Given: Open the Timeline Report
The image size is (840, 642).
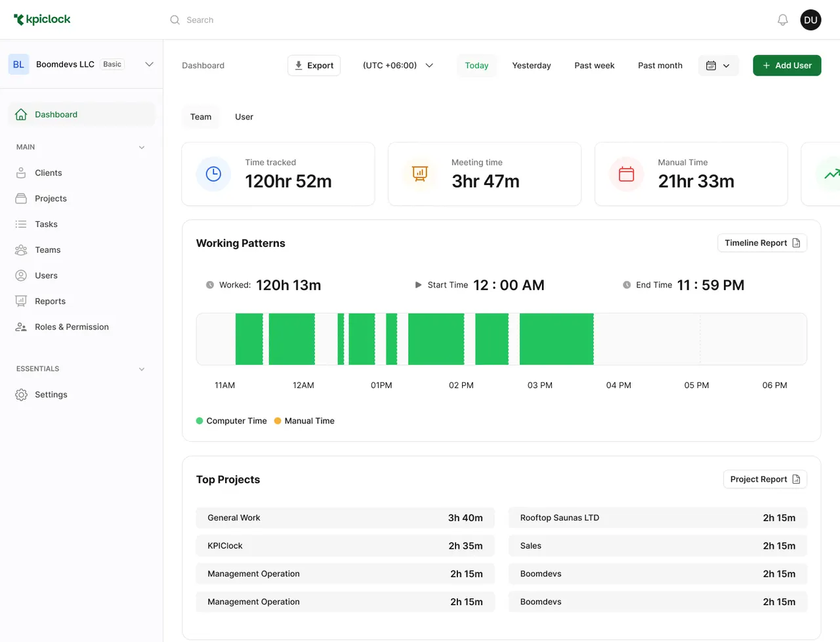Looking at the screenshot, I should point(762,243).
